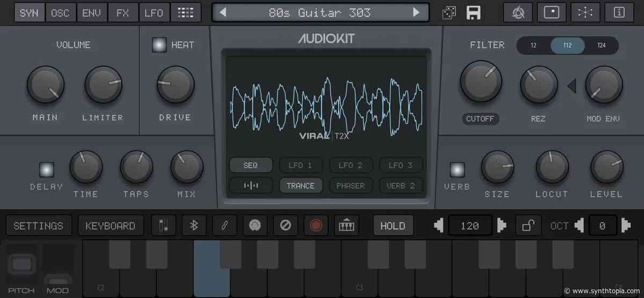
Task: Start recording with red record button
Action: coord(316,226)
